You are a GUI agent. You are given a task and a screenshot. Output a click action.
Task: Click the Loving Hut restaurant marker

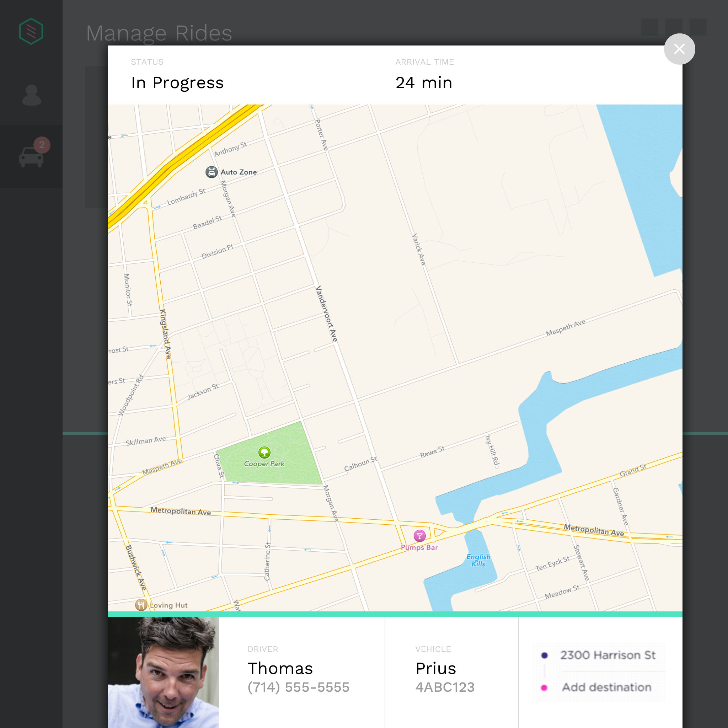[x=141, y=605]
